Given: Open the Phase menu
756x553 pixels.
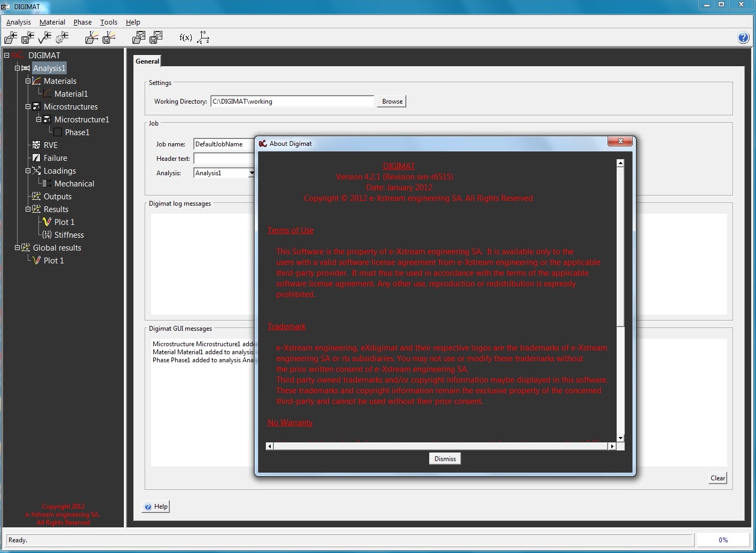Looking at the screenshot, I should pyautogui.click(x=83, y=22).
